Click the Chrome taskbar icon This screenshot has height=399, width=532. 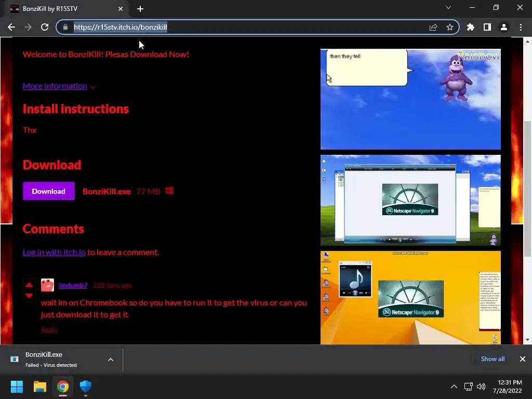coord(63,387)
